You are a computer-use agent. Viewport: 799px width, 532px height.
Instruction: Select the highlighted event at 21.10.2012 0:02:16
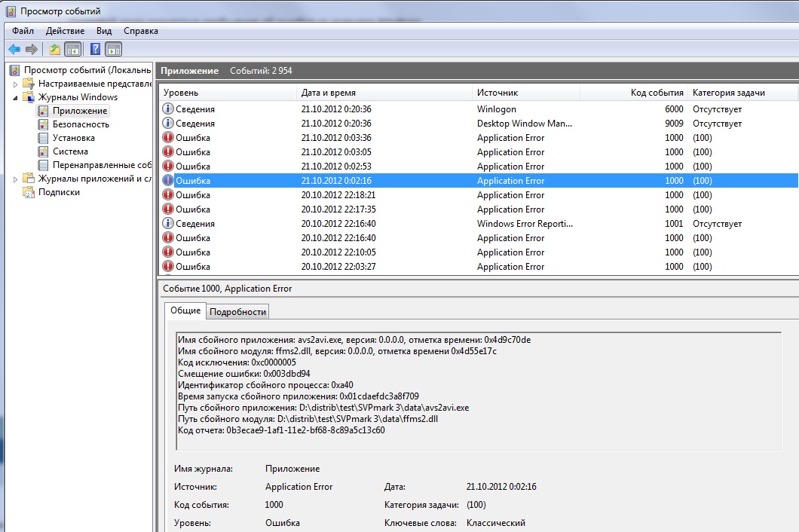click(479, 180)
